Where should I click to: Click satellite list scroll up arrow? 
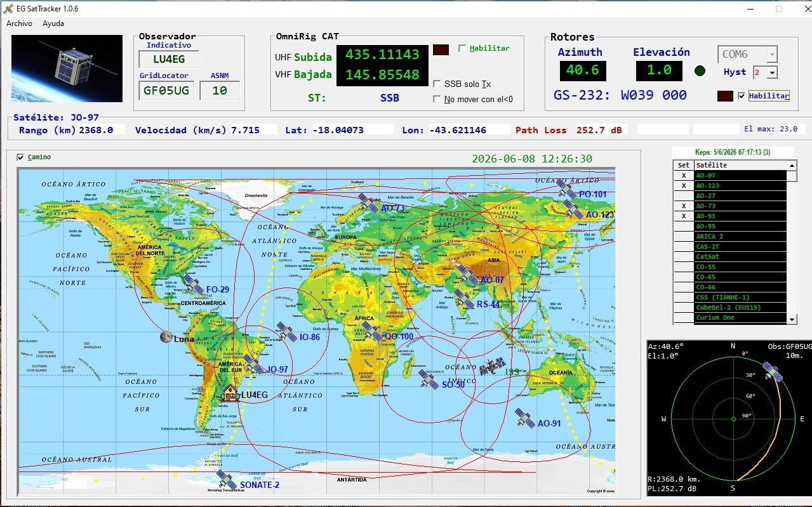(x=792, y=166)
